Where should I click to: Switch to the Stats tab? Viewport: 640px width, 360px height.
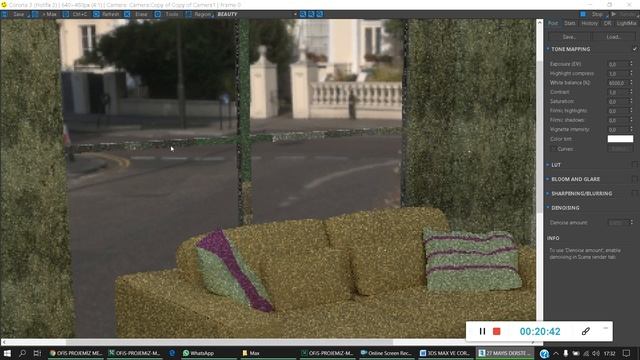[x=570, y=24]
